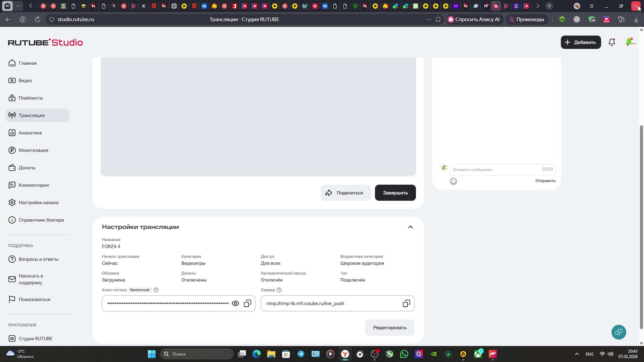Open Монетизация sidebar section
Screen dimensions: 644x362
33,150
